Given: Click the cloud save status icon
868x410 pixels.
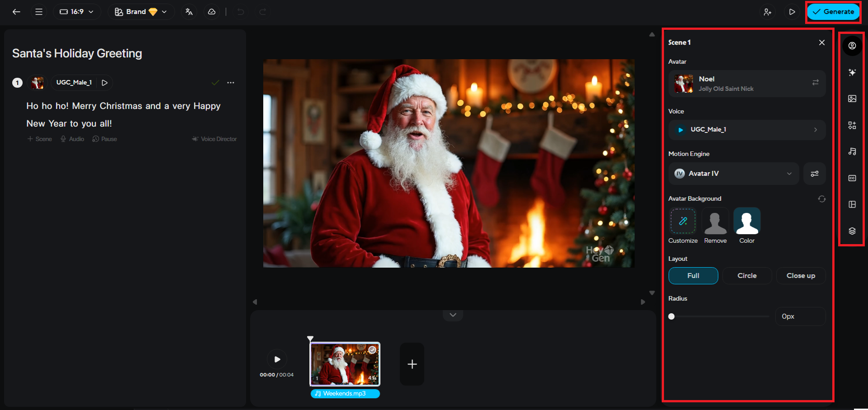Looking at the screenshot, I should [211, 12].
